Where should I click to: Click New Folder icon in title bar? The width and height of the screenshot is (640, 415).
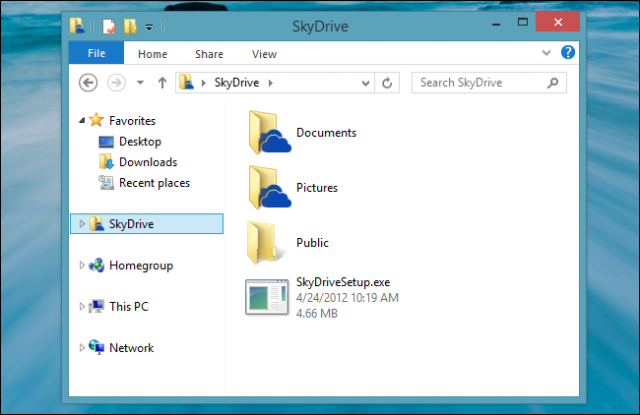[x=129, y=25]
